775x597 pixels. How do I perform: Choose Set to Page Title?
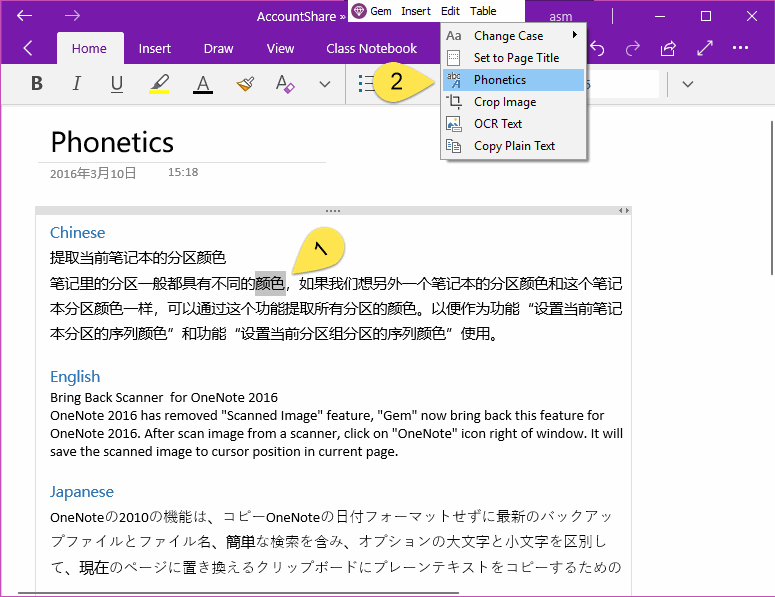(x=514, y=58)
